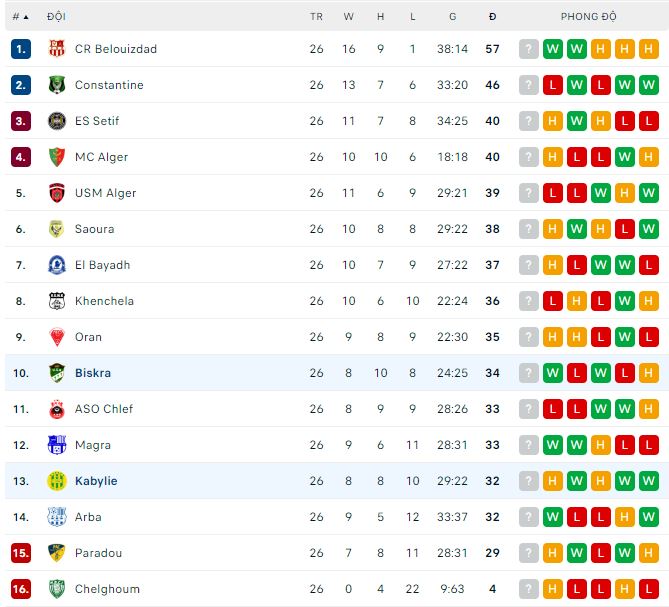The image size is (669, 607).
Task: Click the ASO Chlef team logo
Action: (56, 409)
